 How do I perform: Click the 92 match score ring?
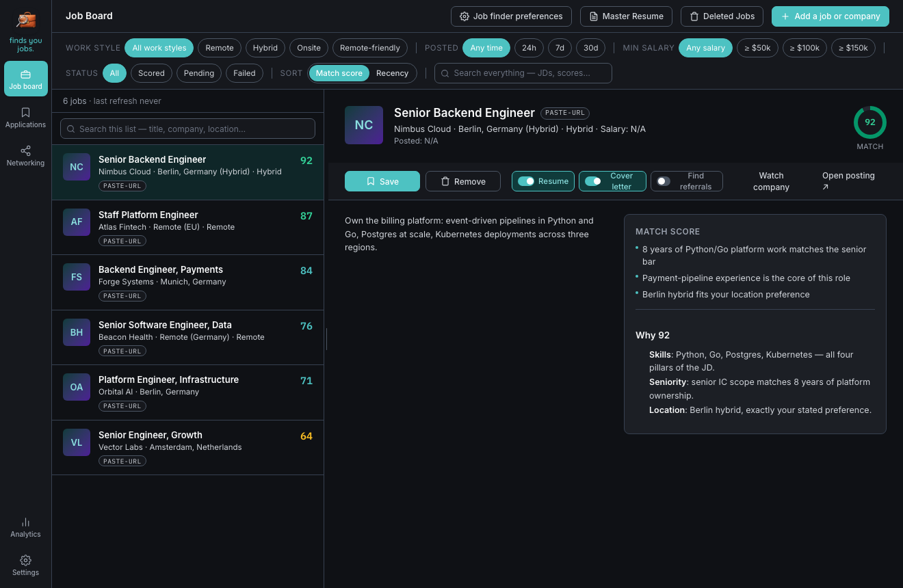pos(870,122)
